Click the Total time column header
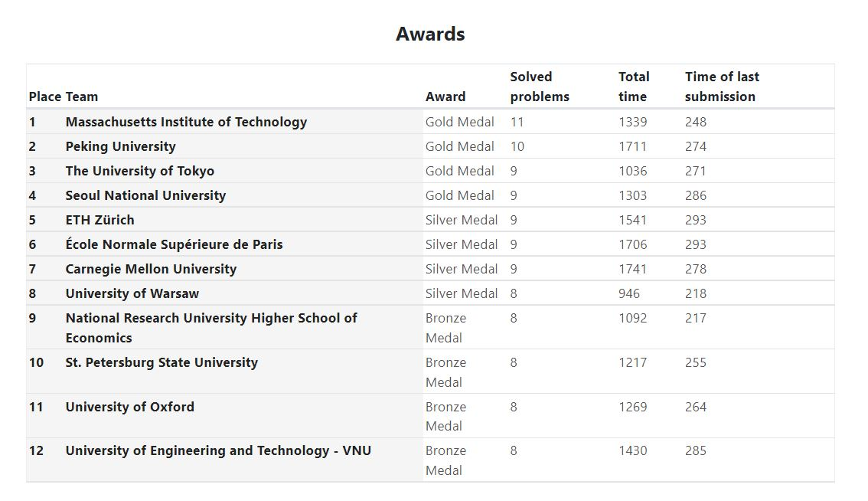The height and width of the screenshot is (501, 868). point(634,87)
